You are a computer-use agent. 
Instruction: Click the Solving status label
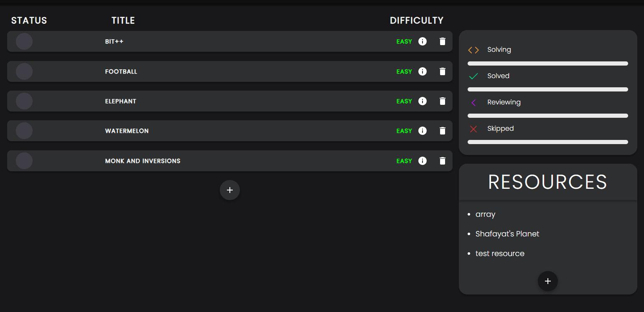[x=499, y=50]
